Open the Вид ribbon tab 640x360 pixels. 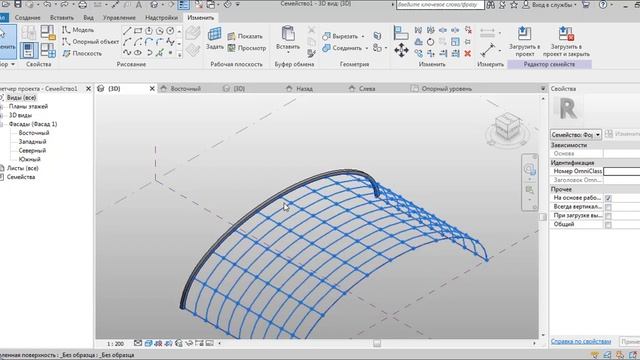pyautogui.click(x=89, y=18)
